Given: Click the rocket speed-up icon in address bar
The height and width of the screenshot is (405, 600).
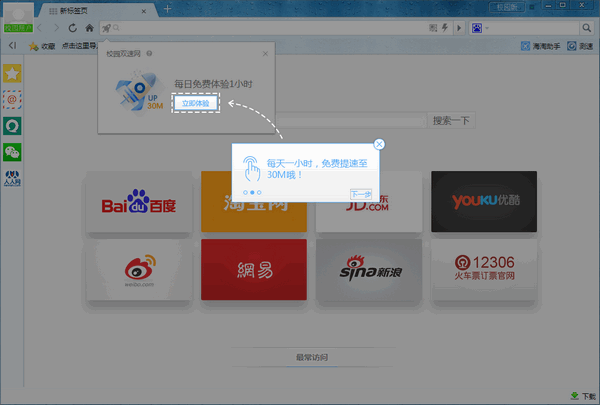Looking at the screenshot, I should coord(105,27).
